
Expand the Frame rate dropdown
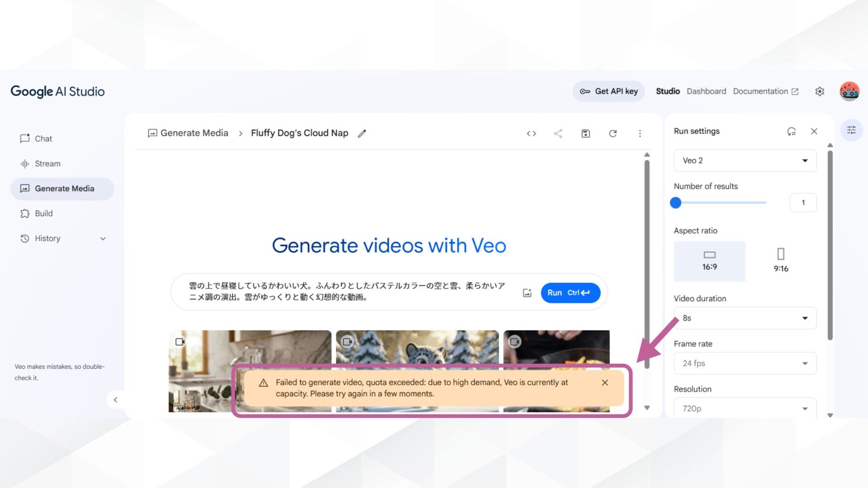(744, 363)
